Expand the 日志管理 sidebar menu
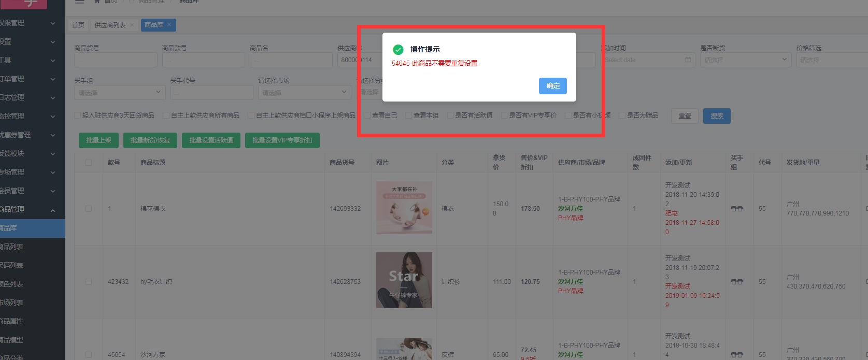 tap(33, 98)
